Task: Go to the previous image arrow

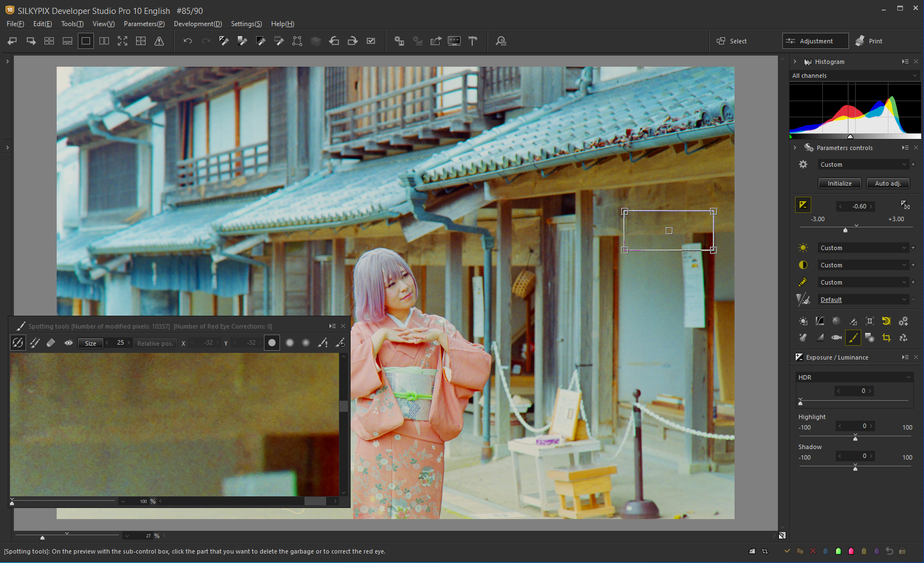Action: coord(12,41)
